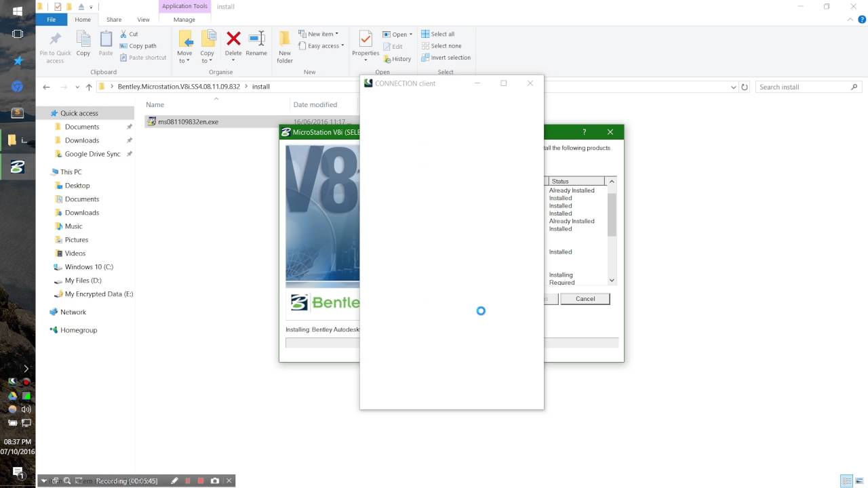This screenshot has width=868, height=488.
Task: Expand the recording bar dropdown triangle
Action: click(x=44, y=481)
